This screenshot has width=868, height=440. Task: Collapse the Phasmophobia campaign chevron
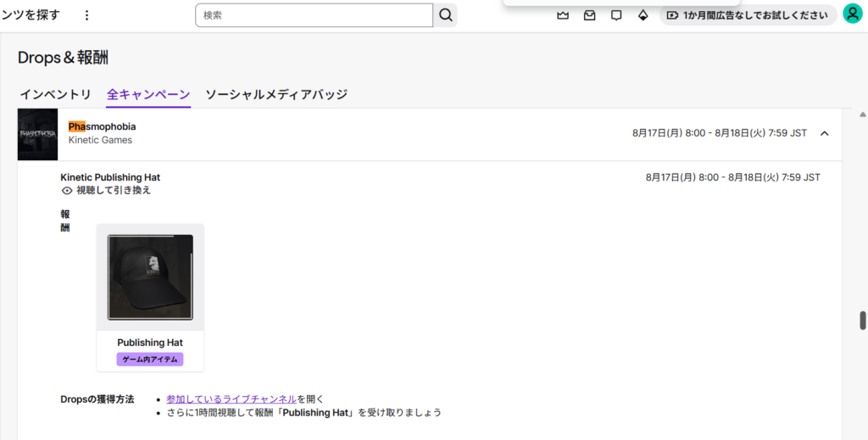coord(825,133)
